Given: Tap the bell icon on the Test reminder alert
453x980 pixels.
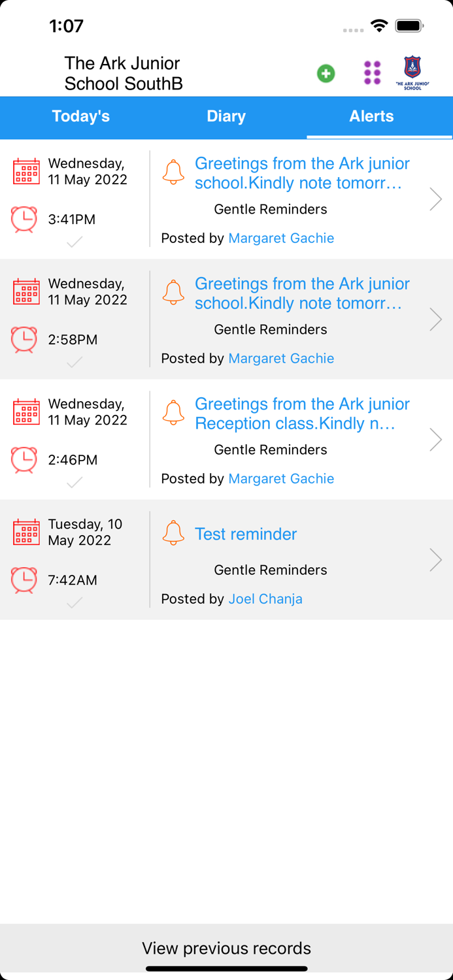Looking at the screenshot, I should click(x=173, y=533).
